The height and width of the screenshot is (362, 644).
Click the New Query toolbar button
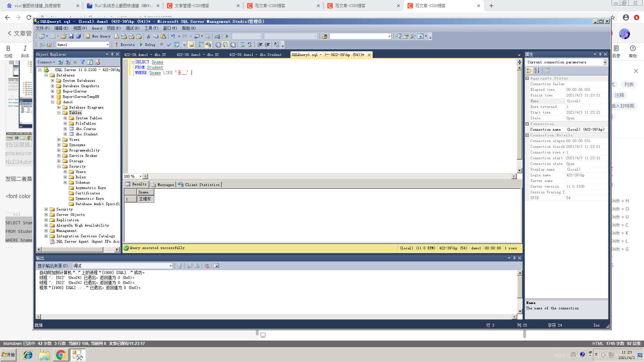pos(98,36)
